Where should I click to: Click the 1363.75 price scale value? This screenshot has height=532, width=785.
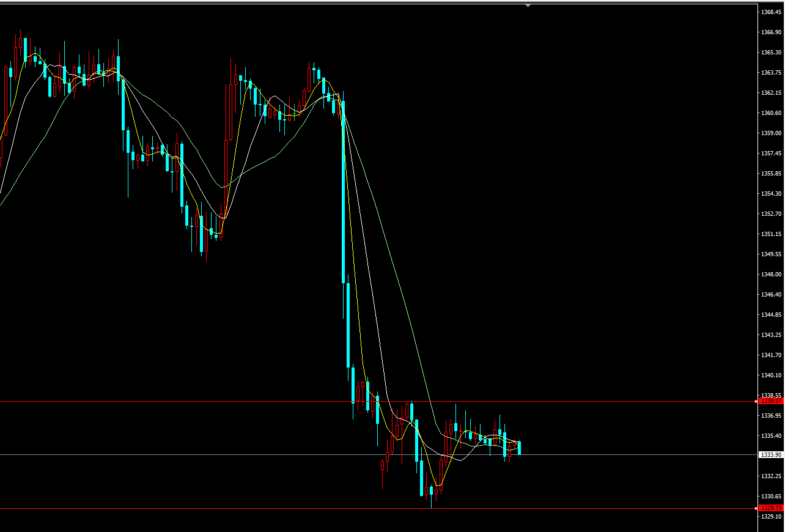coord(772,72)
